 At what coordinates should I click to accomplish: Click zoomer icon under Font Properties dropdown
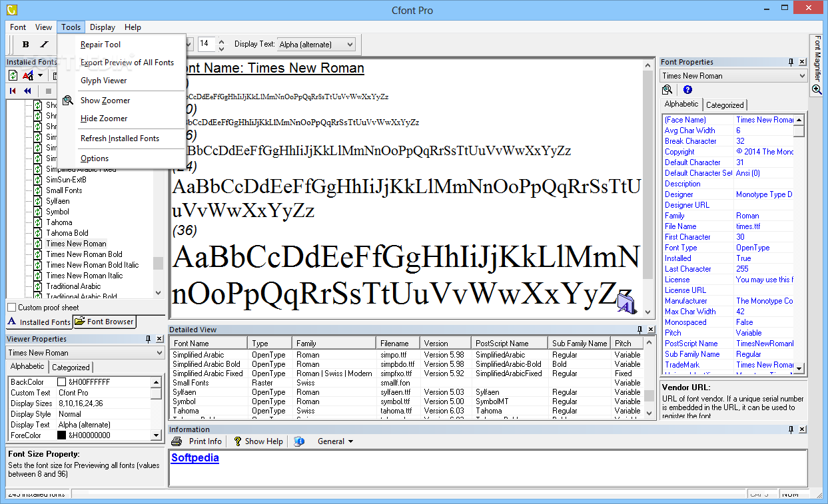click(667, 90)
